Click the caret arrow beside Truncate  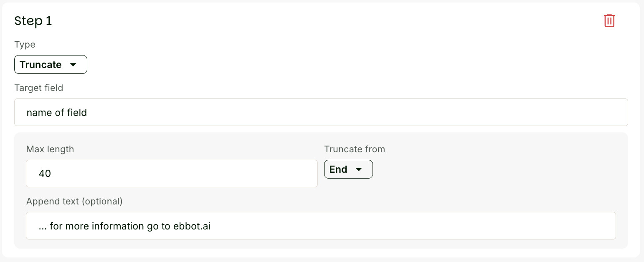74,65
